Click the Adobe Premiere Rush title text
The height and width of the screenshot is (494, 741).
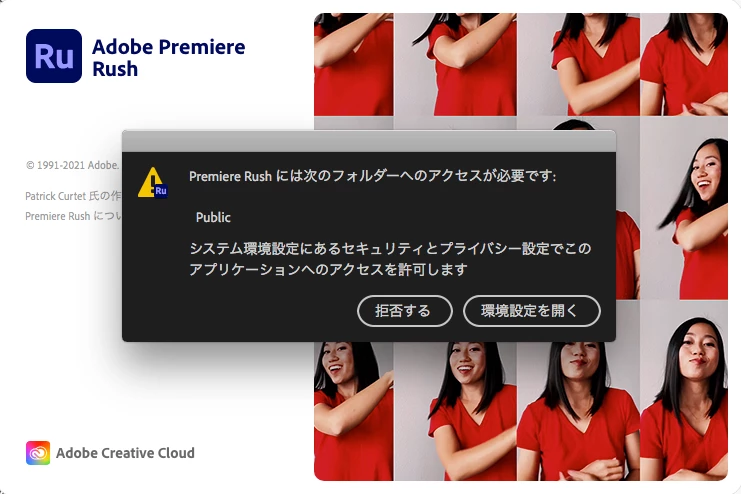(169, 58)
